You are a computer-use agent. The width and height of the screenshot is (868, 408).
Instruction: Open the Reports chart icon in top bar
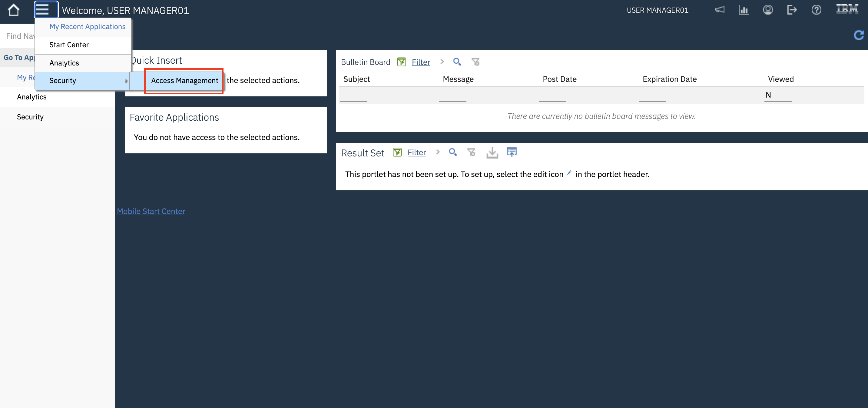(x=744, y=10)
